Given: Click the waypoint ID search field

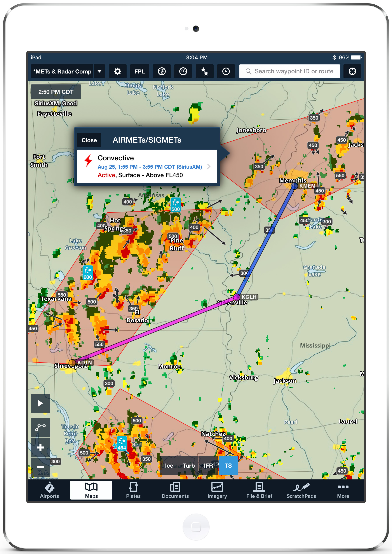Looking at the screenshot, I should coord(289,71).
